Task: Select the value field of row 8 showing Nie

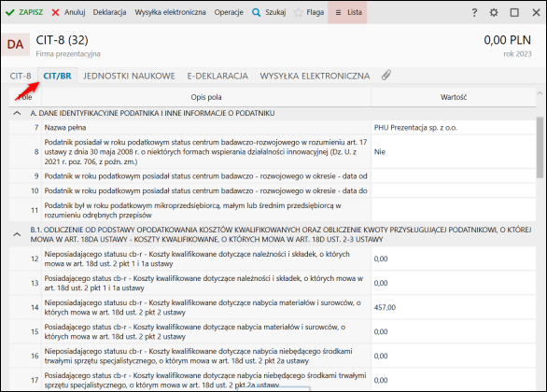Action: pos(454,152)
